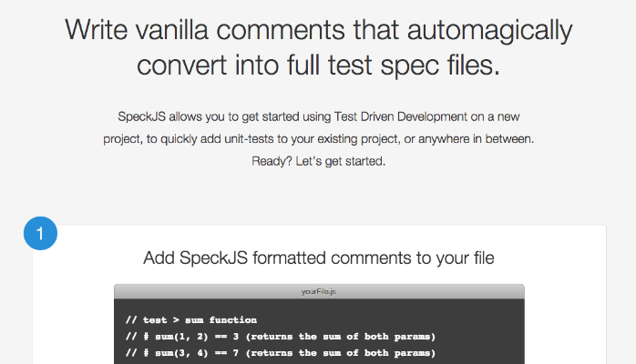The image size is (636, 364).
Task: Click 'Write vanilla comments that automagically' headline line
Action: (x=318, y=30)
